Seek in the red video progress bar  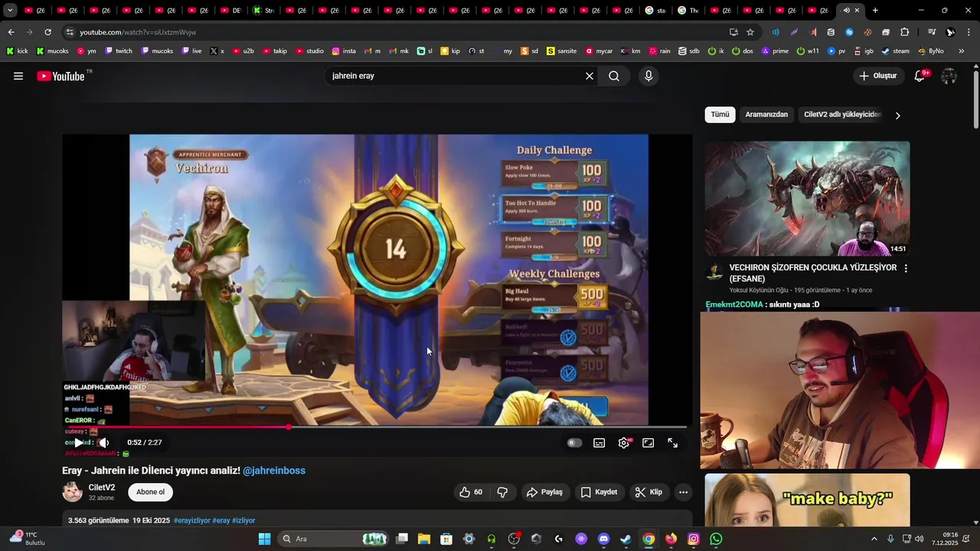click(x=377, y=427)
